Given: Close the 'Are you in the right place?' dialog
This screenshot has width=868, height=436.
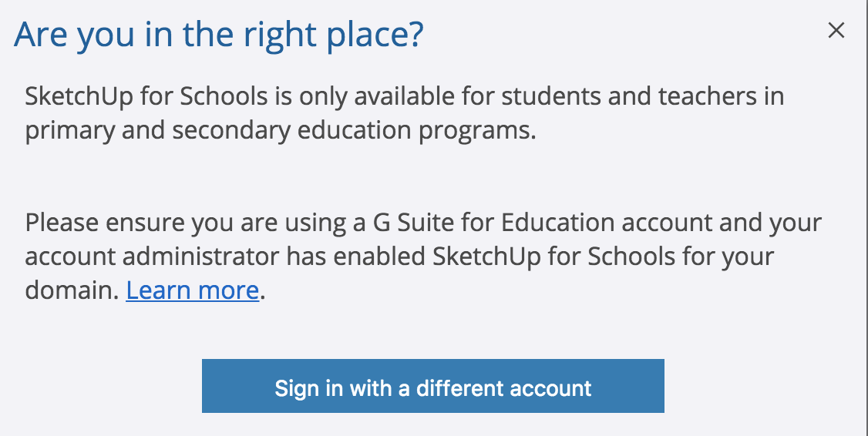Looking at the screenshot, I should pos(836,31).
